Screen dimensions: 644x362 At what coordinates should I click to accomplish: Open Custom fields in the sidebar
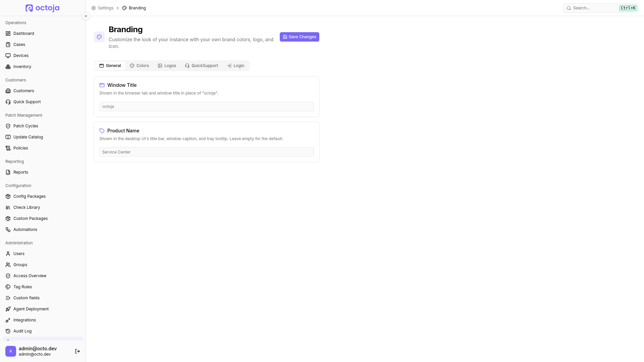(x=43, y=298)
